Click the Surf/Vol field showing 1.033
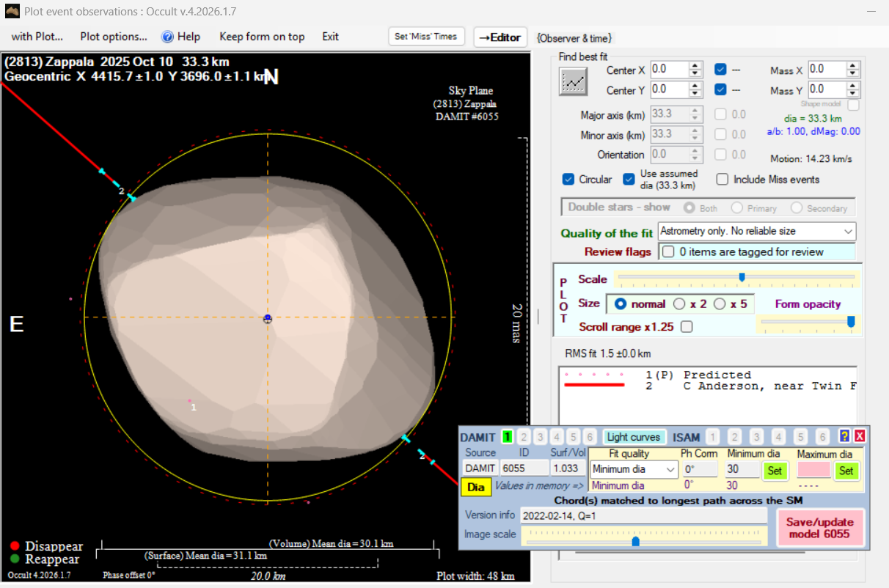 point(568,468)
